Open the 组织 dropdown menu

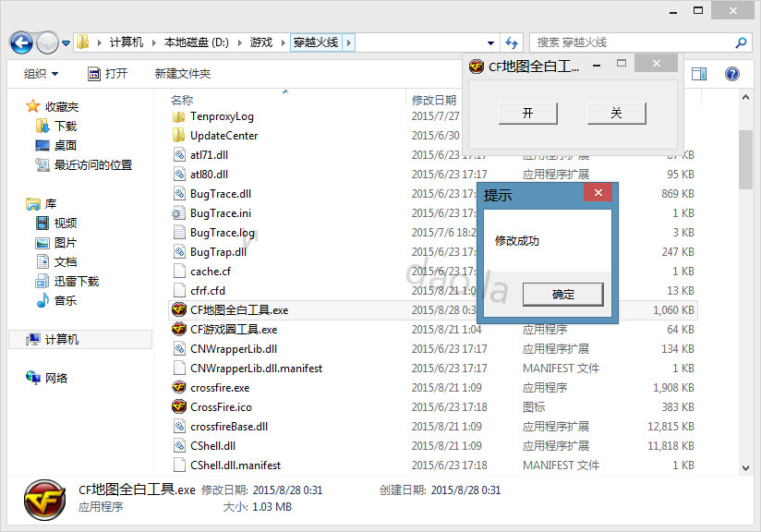(42, 74)
